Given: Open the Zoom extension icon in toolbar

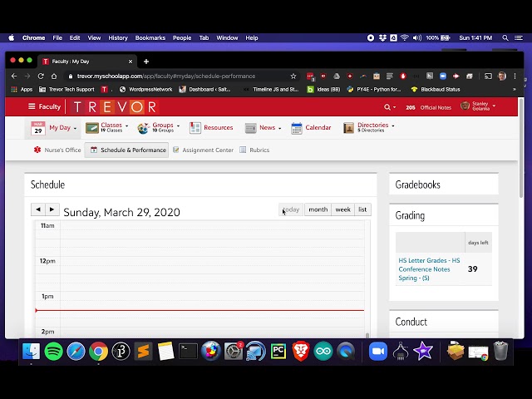Looking at the screenshot, I should pos(443,76).
